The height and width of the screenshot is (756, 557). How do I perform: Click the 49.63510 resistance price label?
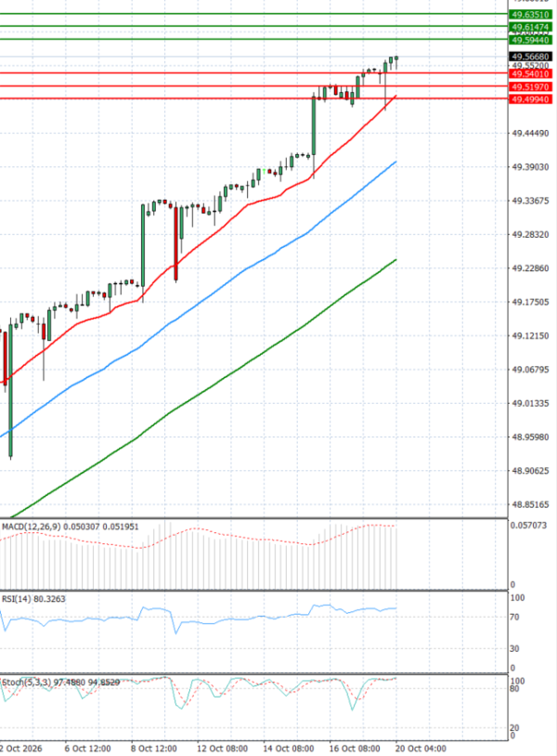pyautogui.click(x=529, y=15)
